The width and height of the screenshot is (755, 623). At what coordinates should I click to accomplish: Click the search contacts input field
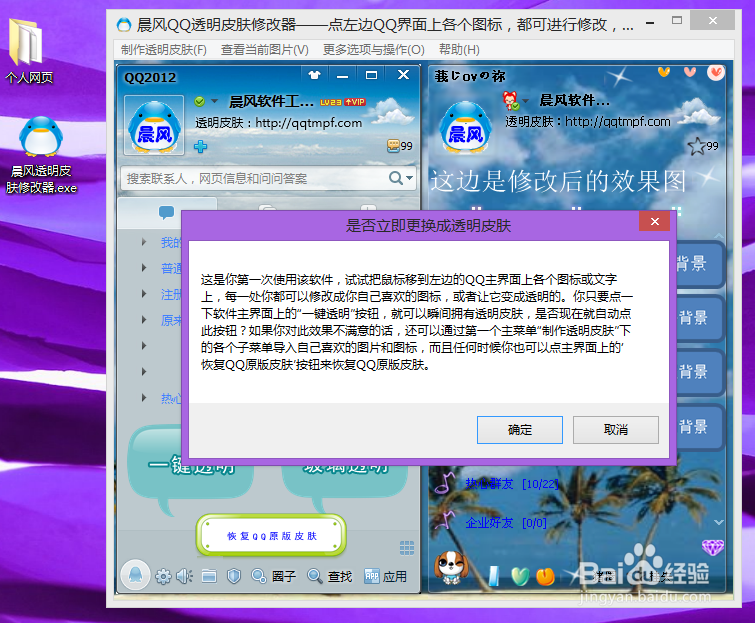pyautogui.click(x=268, y=179)
